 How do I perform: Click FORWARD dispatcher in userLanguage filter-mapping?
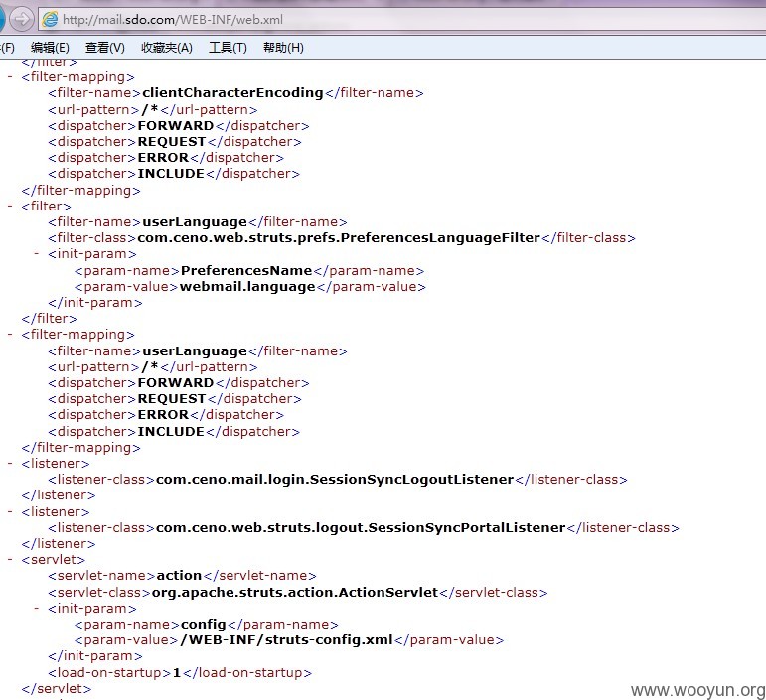point(176,382)
